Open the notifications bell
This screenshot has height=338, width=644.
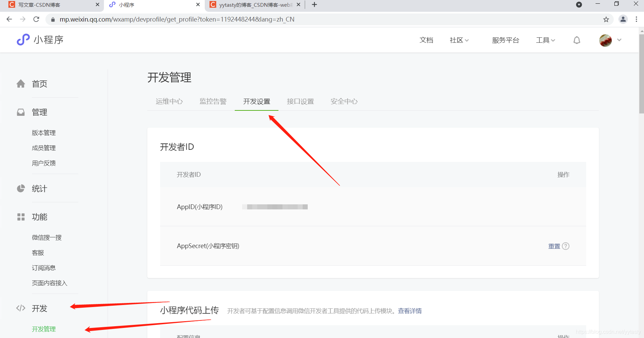pyautogui.click(x=577, y=40)
